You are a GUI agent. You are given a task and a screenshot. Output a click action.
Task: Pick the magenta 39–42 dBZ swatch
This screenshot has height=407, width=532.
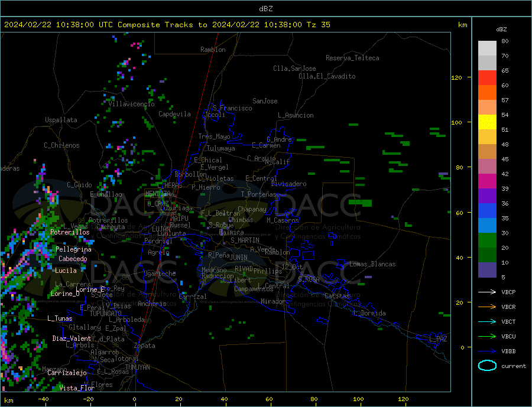487,181
